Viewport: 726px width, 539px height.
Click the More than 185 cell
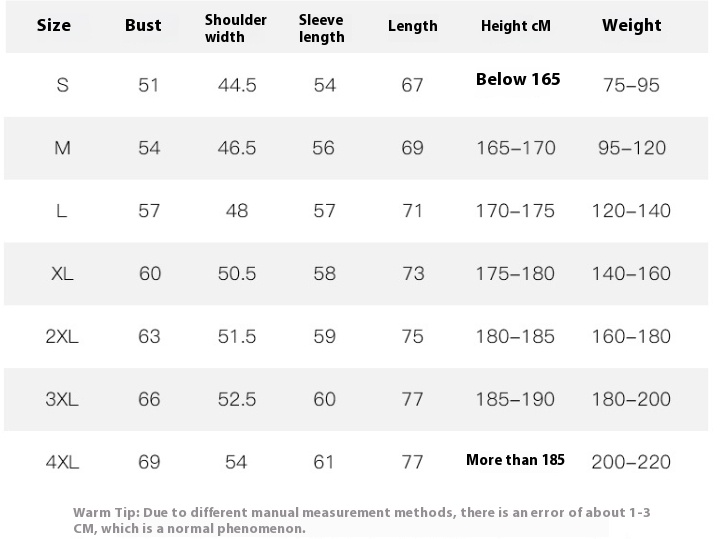(515, 460)
